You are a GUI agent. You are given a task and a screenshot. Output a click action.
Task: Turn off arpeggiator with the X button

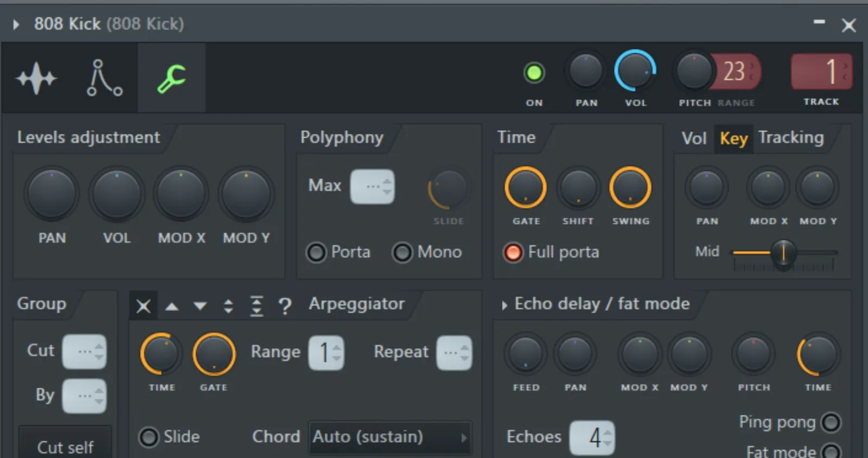[143, 306]
